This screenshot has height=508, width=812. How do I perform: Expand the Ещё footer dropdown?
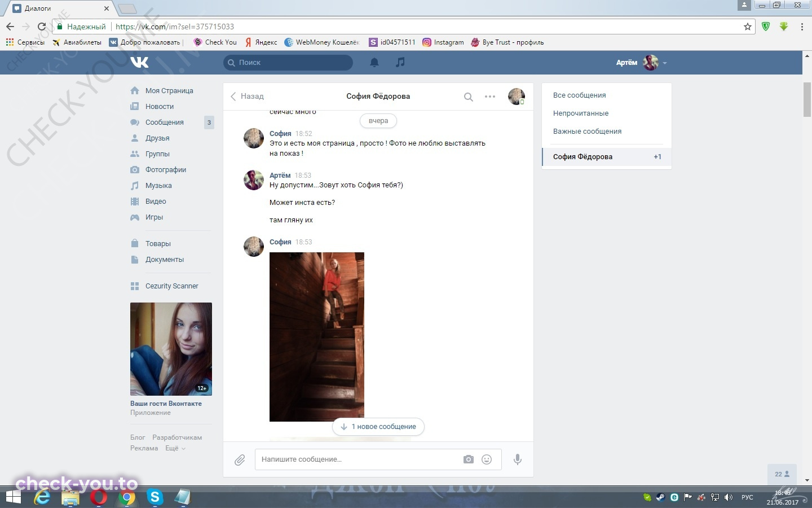(x=175, y=448)
